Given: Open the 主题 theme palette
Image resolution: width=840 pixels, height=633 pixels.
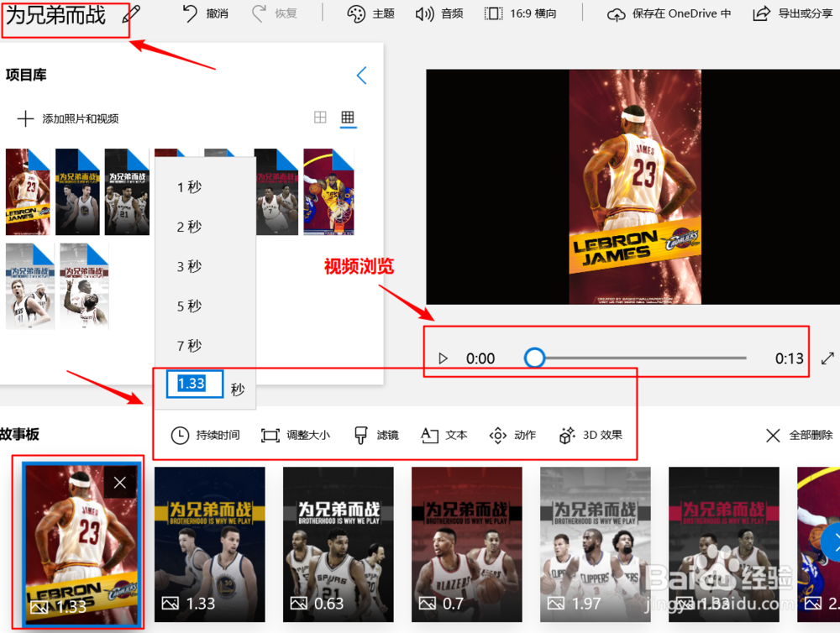Looking at the screenshot, I should (370, 13).
